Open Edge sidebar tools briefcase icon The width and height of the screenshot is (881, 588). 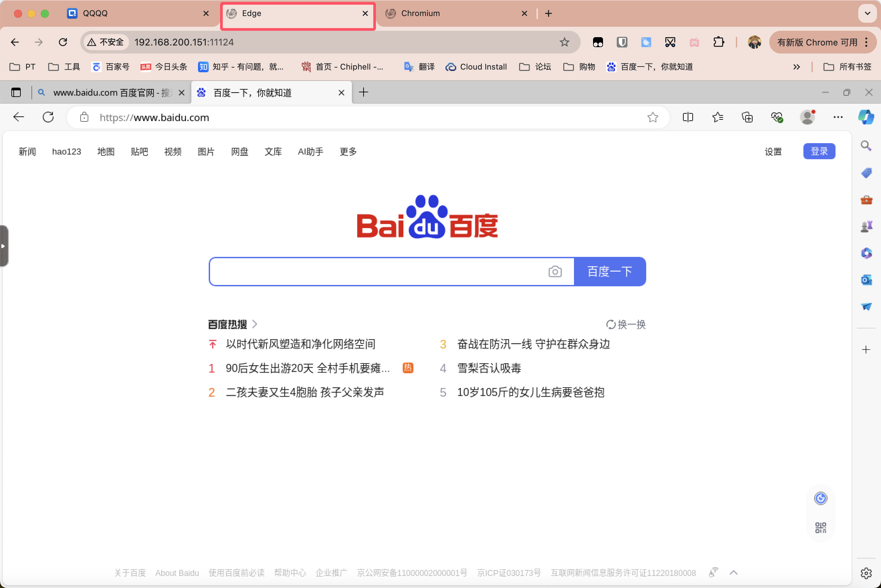tap(866, 200)
